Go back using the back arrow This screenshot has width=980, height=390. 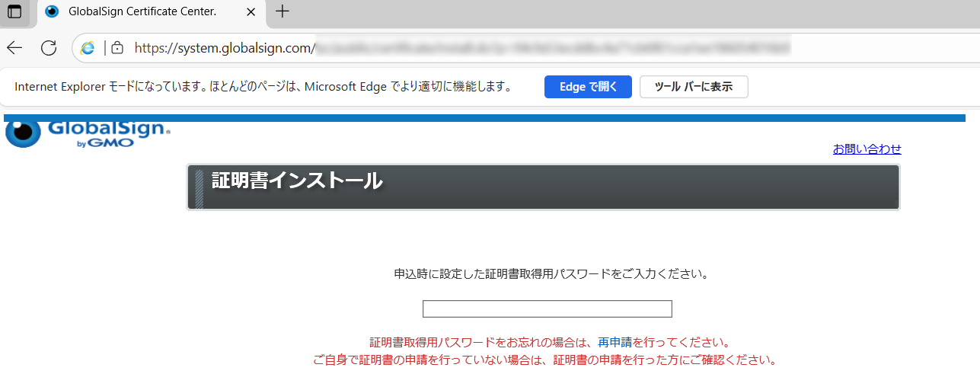[14, 48]
